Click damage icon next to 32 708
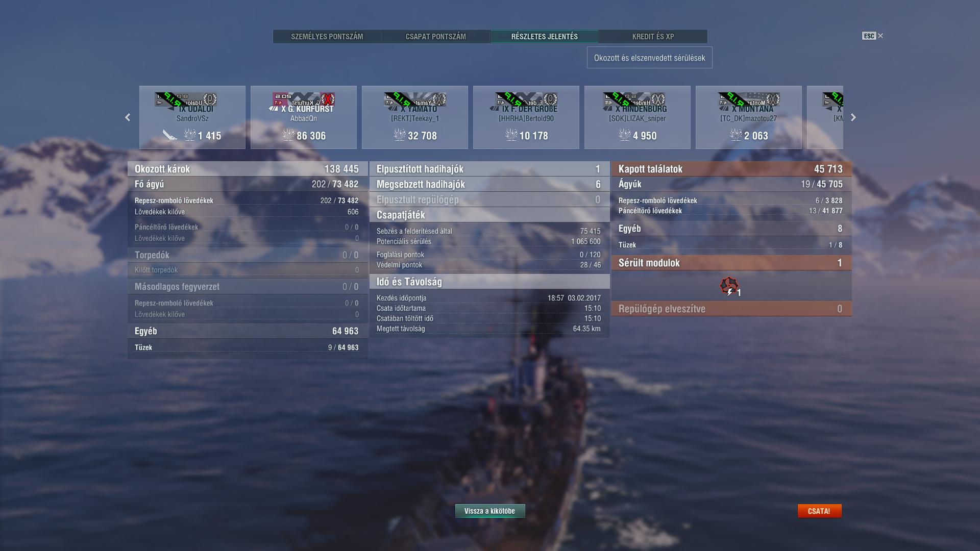Image resolution: width=980 pixels, height=551 pixels. click(x=400, y=135)
